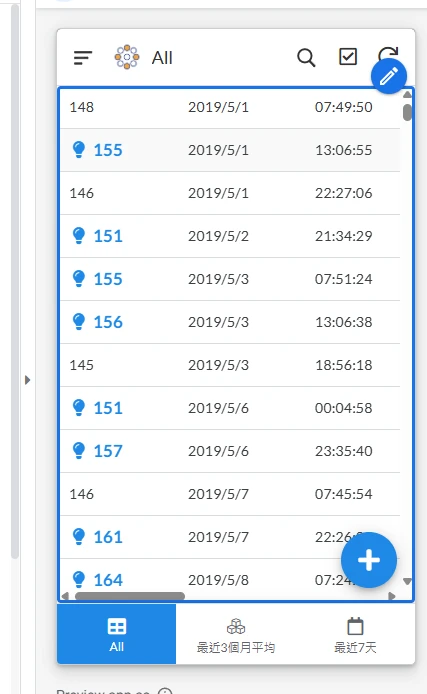
Task: Click the search magnifier icon
Action: [306, 58]
